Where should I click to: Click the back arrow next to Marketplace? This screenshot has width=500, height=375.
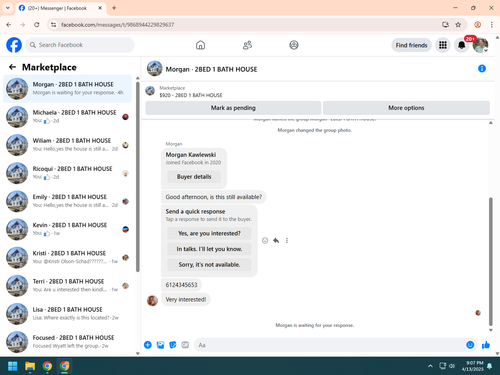coord(12,67)
